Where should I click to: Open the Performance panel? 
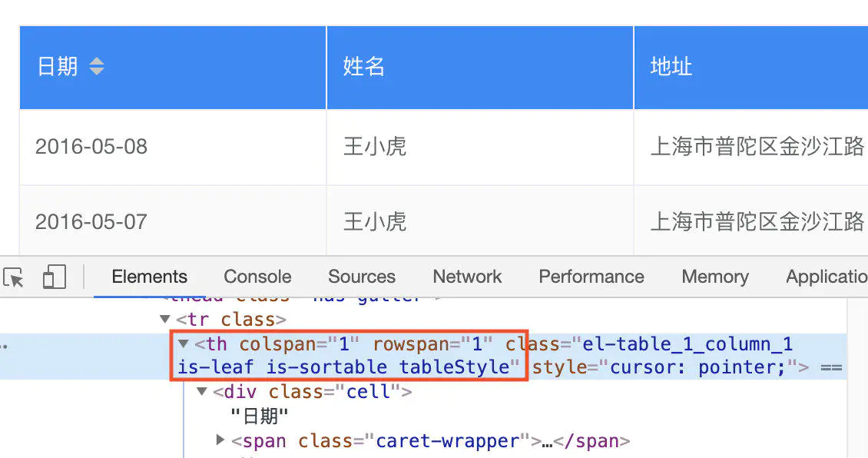591,276
